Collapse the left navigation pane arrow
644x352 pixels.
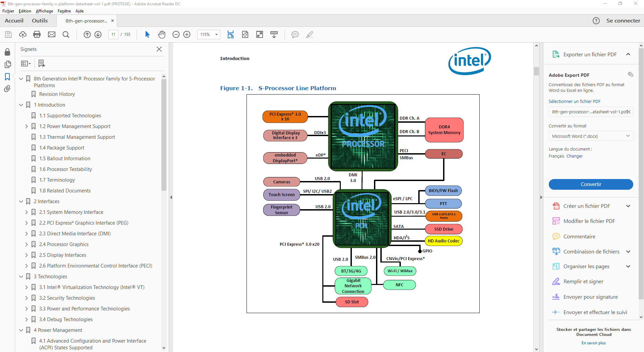click(x=171, y=197)
